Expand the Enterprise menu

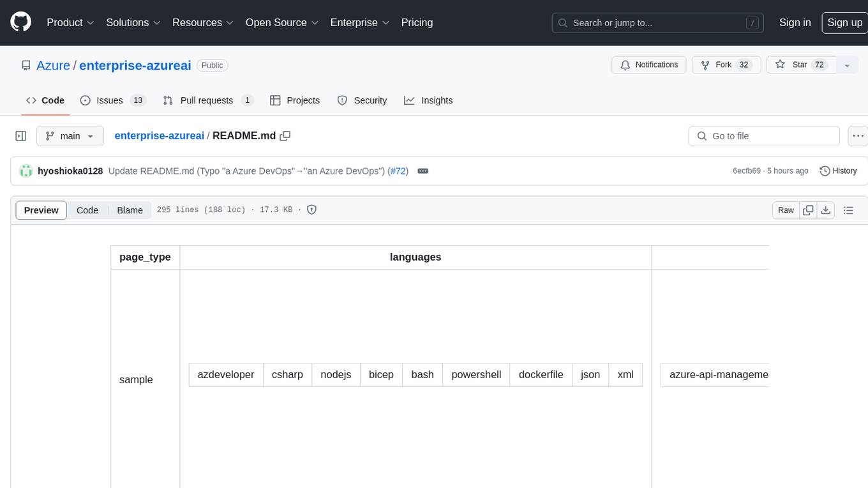coord(359,22)
